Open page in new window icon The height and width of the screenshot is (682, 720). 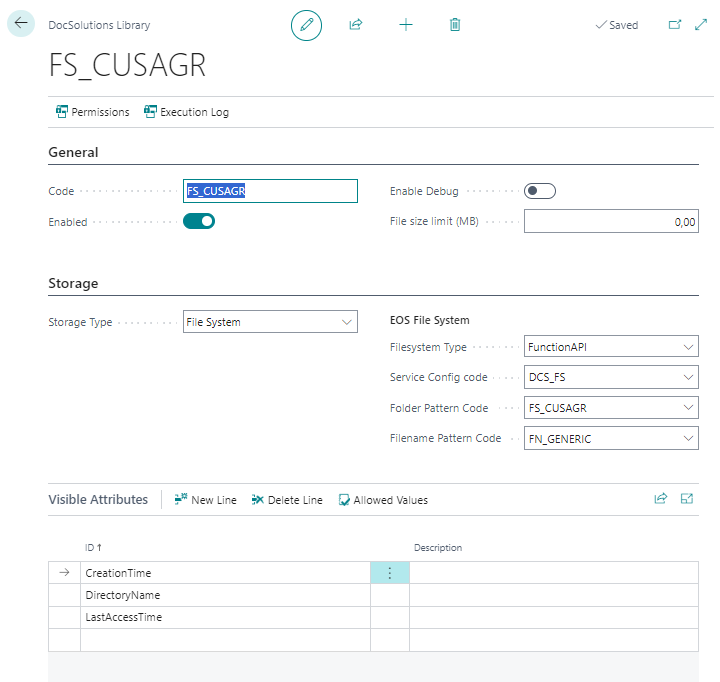click(x=675, y=25)
